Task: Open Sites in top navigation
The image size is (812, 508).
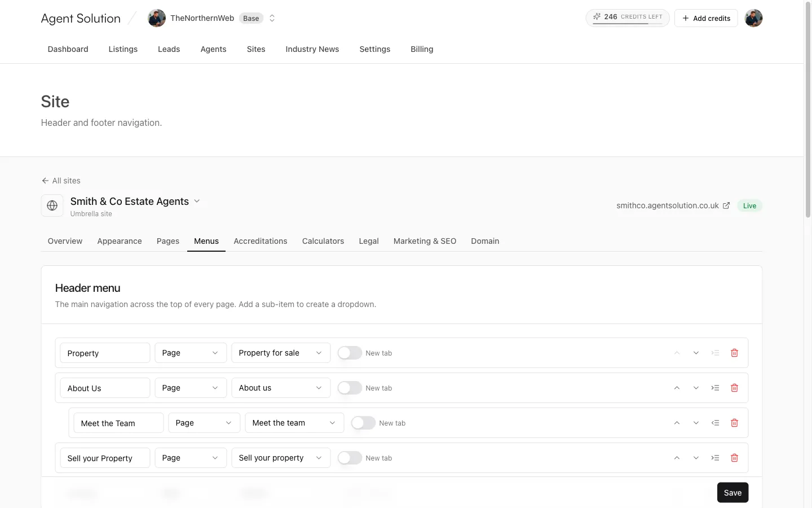Action: click(256, 49)
